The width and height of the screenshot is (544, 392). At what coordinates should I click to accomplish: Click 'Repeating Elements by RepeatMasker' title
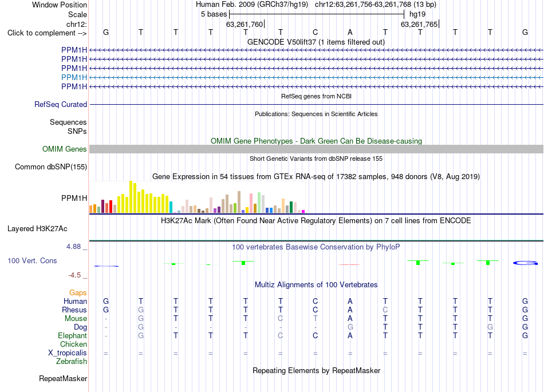click(x=317, y=370)
